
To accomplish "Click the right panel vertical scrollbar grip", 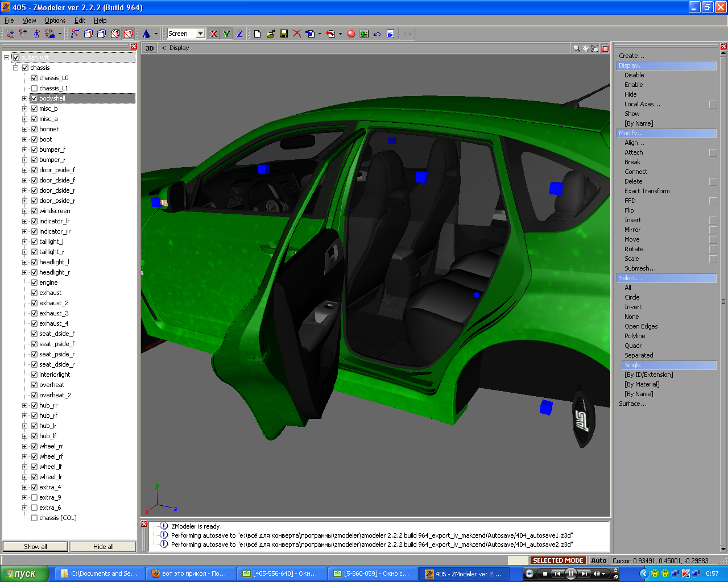I will coord(723,301).
